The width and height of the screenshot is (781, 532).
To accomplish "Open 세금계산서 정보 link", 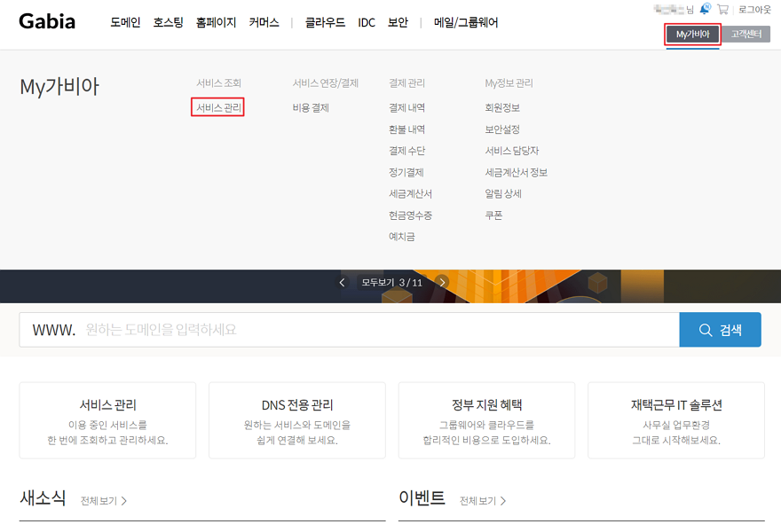I will point(516,172).
